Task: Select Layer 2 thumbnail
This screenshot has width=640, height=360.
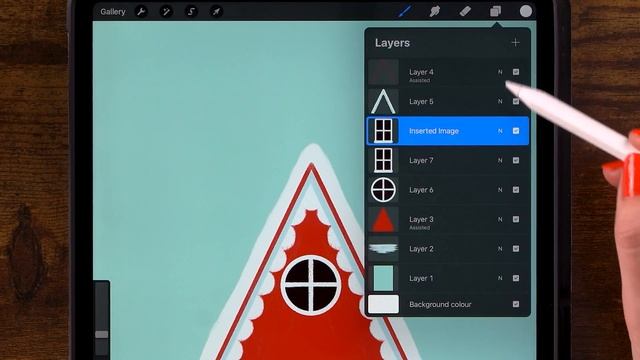Action: (x=383, y=249)
